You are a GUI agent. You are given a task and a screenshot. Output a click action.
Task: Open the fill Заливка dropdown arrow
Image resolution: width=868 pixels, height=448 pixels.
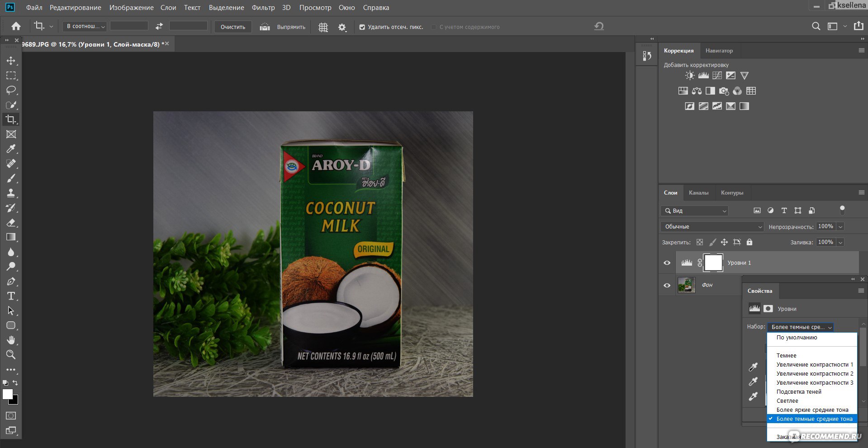point(840,243)
